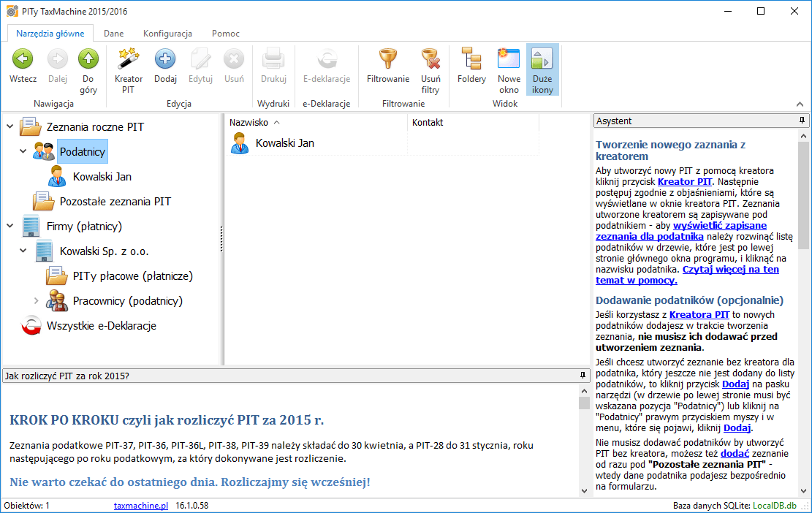This screenshot has height=513, width=812.
Task: Expand the Pracownicy (podatnicy) node
Action: [37, 301]
